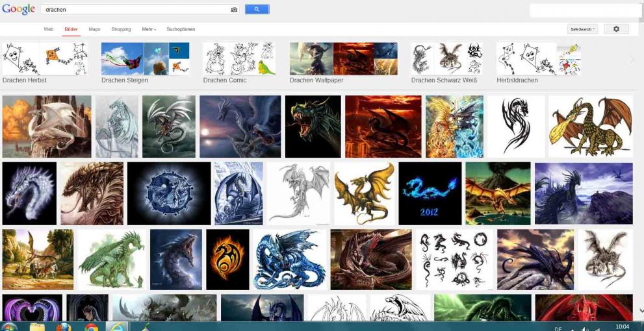644x331 pixels.
Task: Focus the search field containing drachen
Action: point(136,10)
